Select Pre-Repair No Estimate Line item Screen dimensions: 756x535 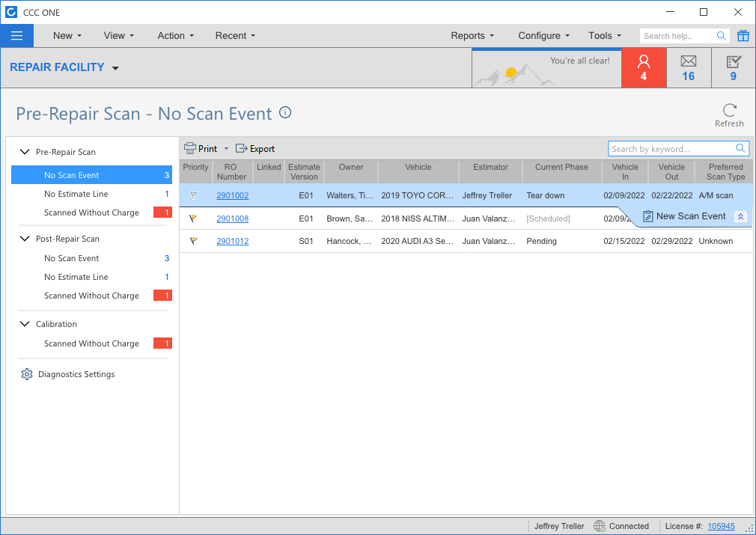[91, 194]
